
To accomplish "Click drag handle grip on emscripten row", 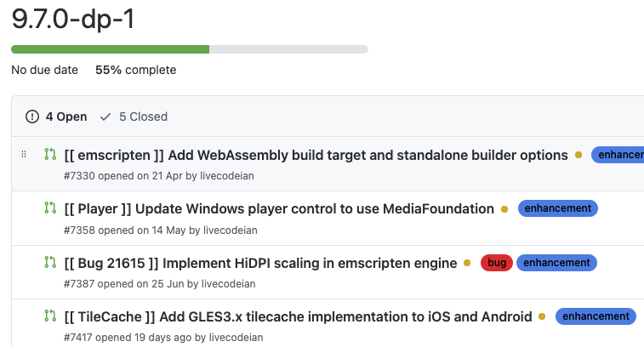I will click(x=24, y=154).
